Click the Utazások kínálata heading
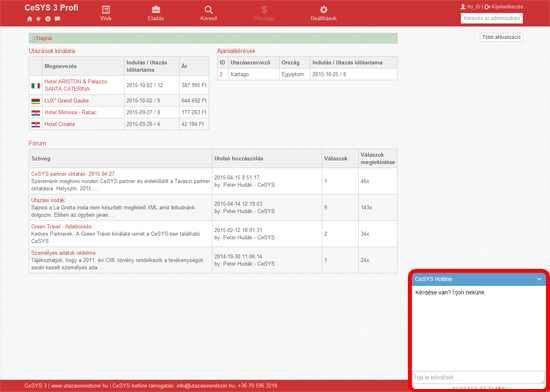This screenshot has width=550, height=392. [x=52, y=51]
